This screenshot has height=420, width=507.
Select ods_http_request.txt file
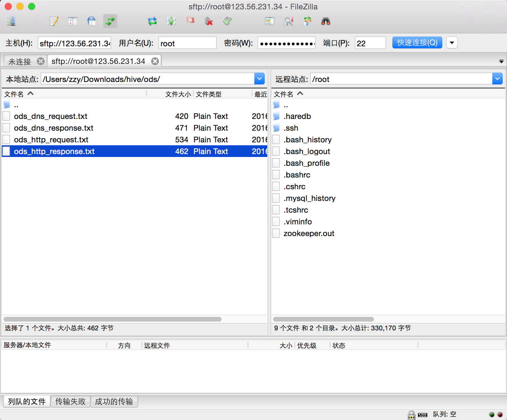point(135,140)
